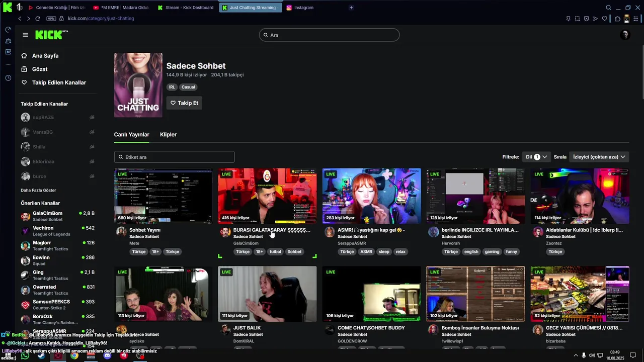Reload the current page
This screenshot has height=362, width=644.
click(x=37, y=19)
